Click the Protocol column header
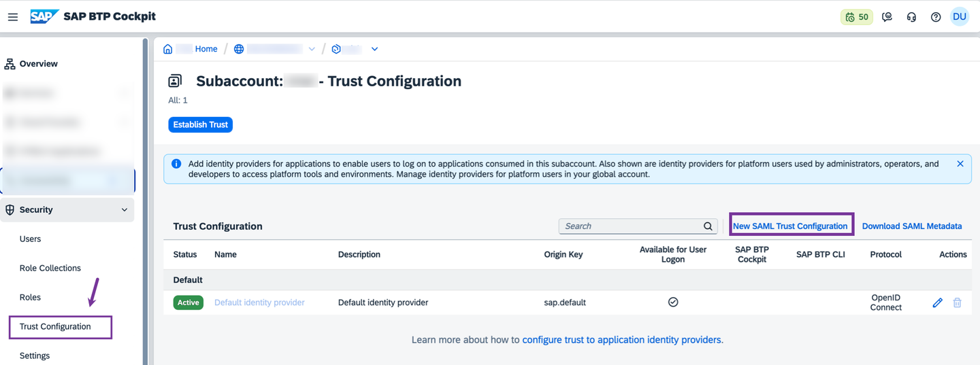This screenshot has height=365, width=980. pyautogui.click(x=886, y=255)
